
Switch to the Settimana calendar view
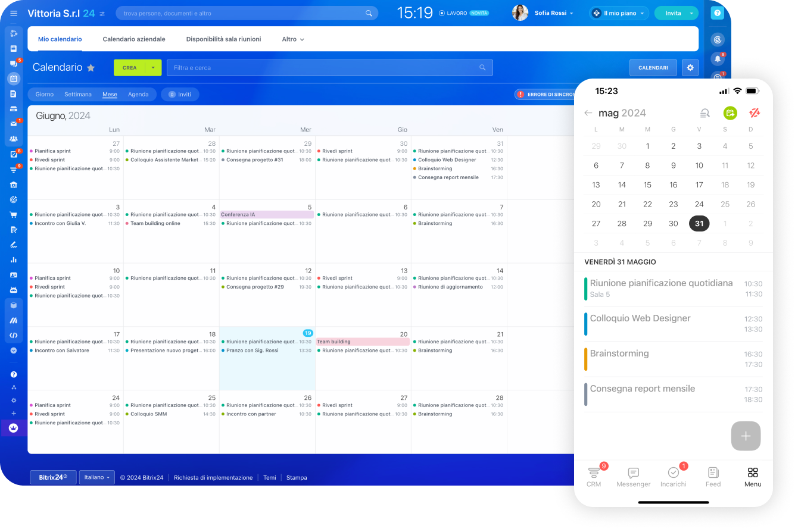[x=78, y=95]
